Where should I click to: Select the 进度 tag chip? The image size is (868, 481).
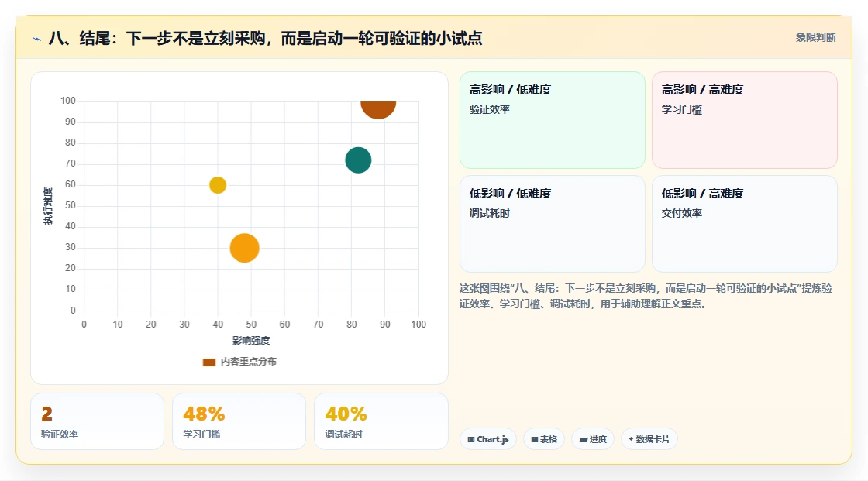click(593, 439)
